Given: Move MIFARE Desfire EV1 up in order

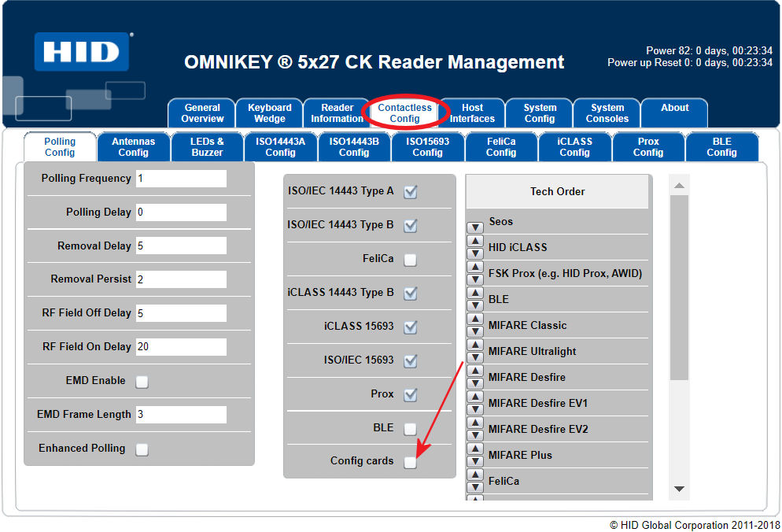Looking at the screenshot, I should point(475,397).
